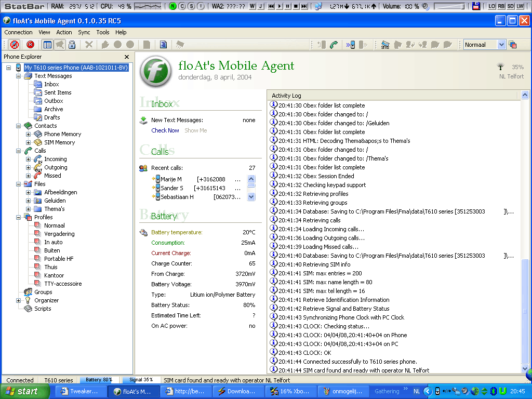
Task: Click the green handset dial icon
Action: click(x=334, y=45)
